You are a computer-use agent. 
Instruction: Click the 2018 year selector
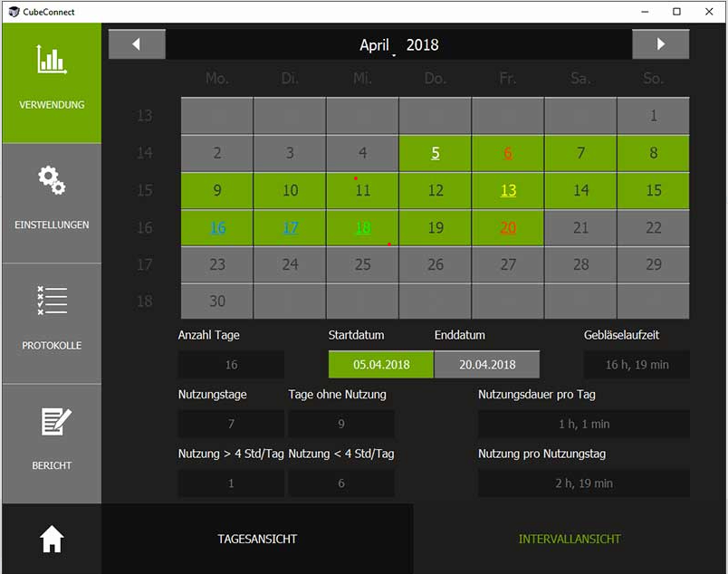[422, 45]
